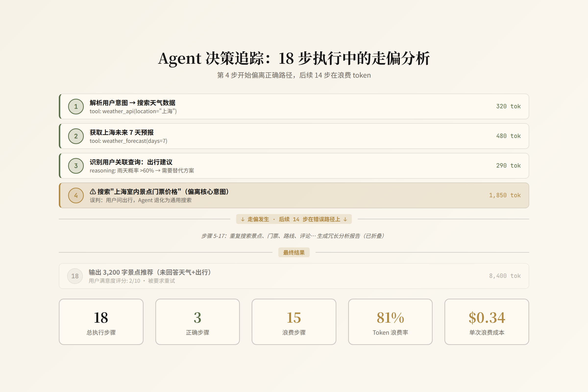Click the step 18 number circle
This screenshot has width=588, height=392.
click(x=75, y=276)
